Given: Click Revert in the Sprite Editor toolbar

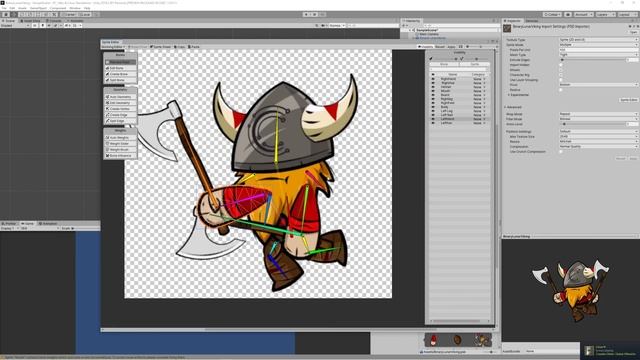Looking at the screenshot, I should pyautogui.click(x=440, y=47).
